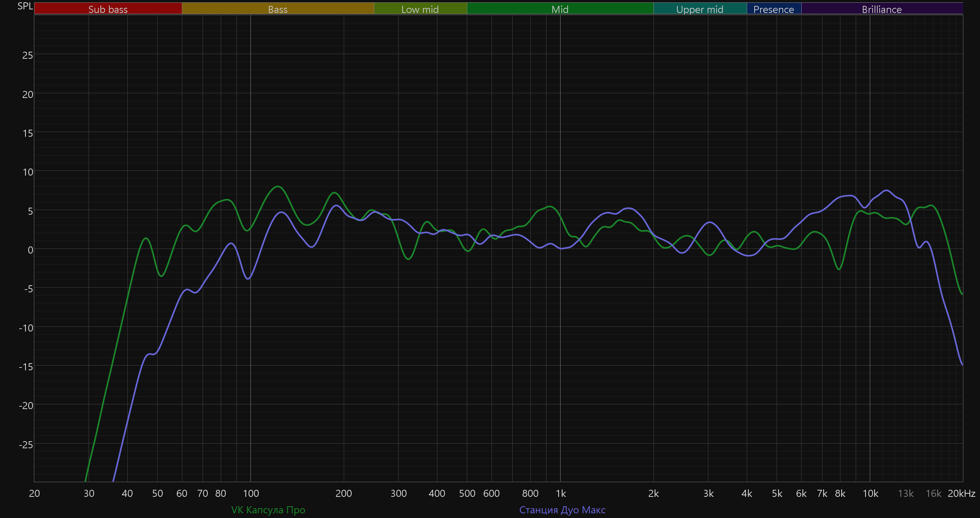980x518 pixels.
Task: Click the 0 dB level axis label
Action: point(30,250)
